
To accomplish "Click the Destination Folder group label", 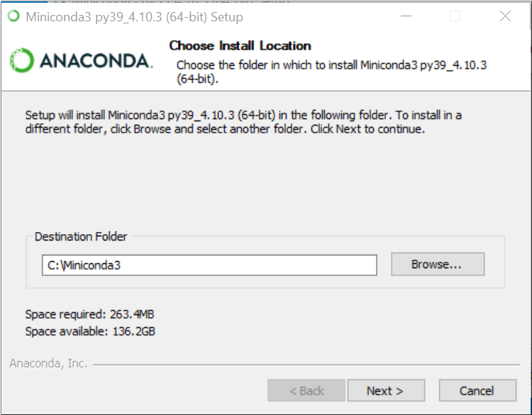I will coord(81,236).
